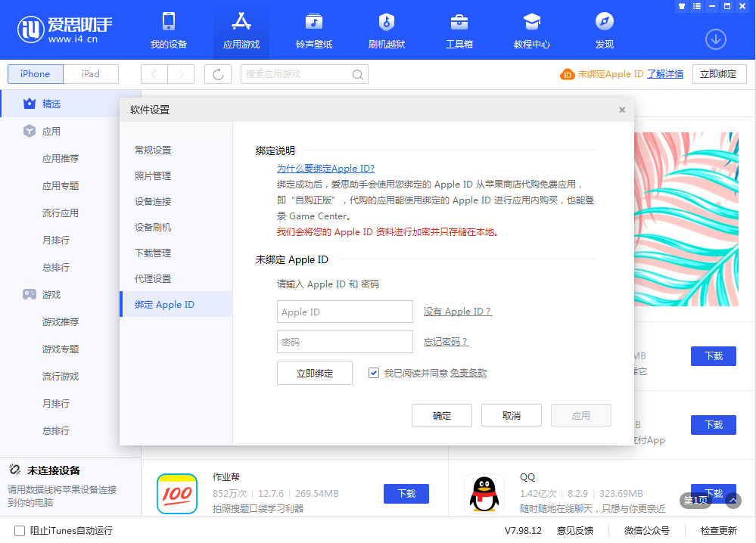Open the skin shirt icon in title bar

point(682,6)
